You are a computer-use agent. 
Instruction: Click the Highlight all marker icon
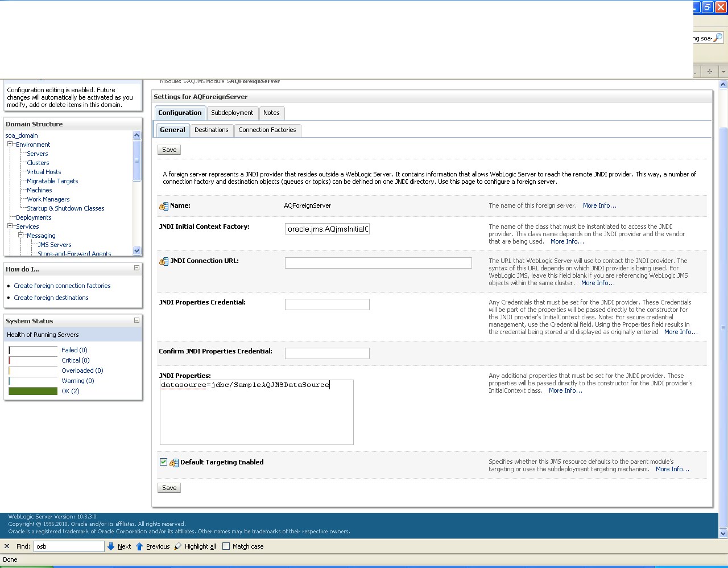click(178, 546)
